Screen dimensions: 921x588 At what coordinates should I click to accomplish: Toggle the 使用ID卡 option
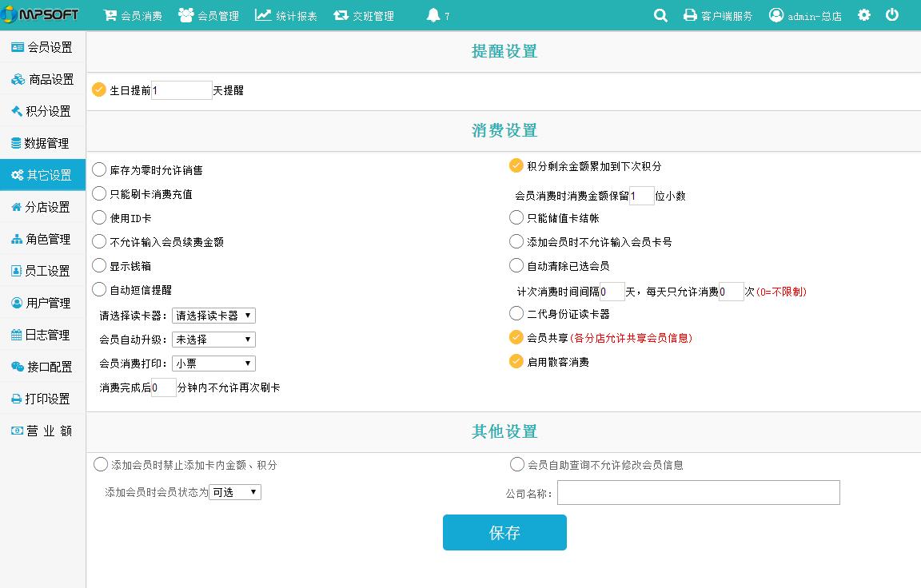(99, 218)
